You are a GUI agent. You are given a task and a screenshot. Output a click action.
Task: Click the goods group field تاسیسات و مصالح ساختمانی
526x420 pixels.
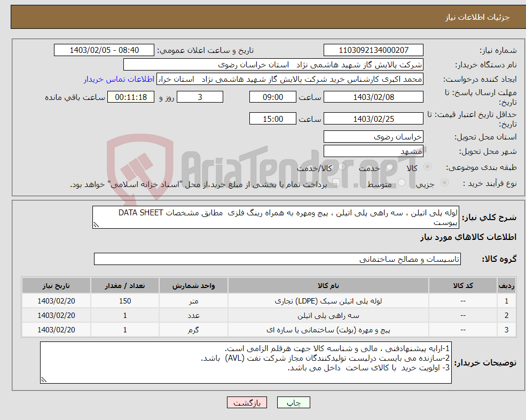[278, 259]
